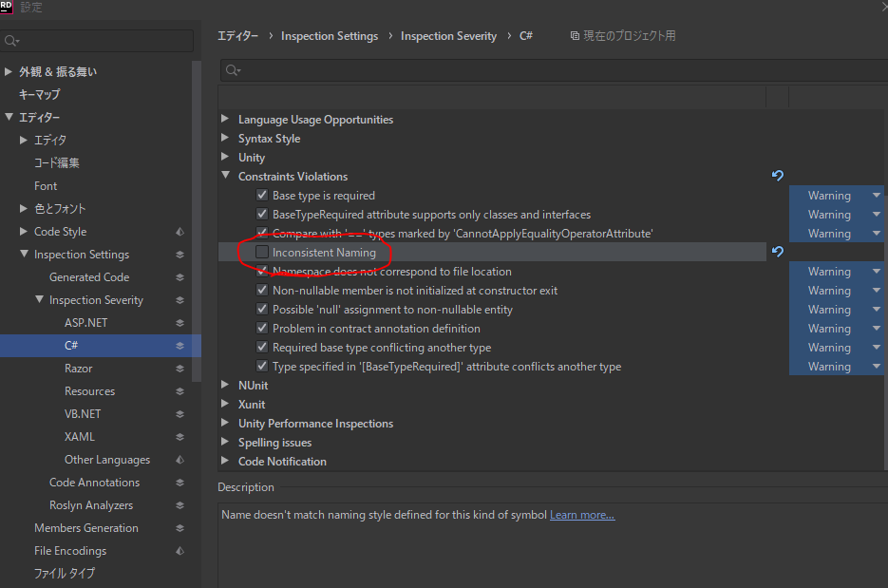Open the Learn more link in Description

[582, 515]
